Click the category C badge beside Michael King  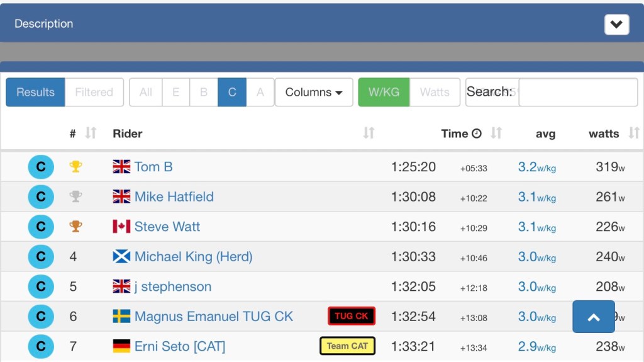(x=41, y=257)
